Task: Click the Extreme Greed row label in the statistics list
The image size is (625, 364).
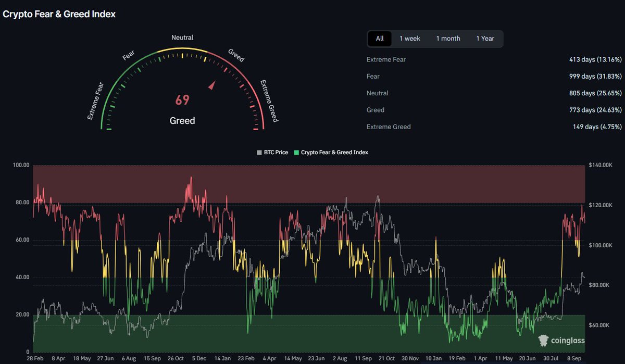Action: (389, 127)
